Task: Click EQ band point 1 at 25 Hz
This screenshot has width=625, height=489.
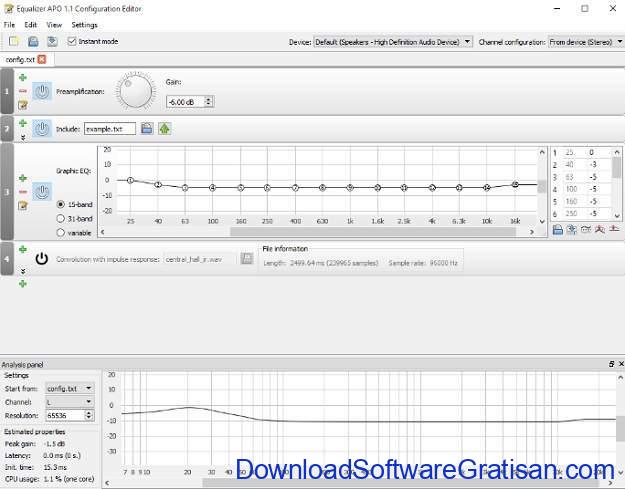Action: pos(130,181)
